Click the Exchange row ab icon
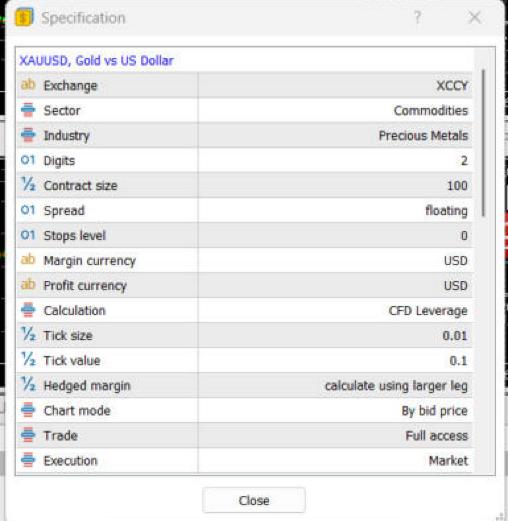The height and width of the screenshot is (521, 508). coord(28,85)
